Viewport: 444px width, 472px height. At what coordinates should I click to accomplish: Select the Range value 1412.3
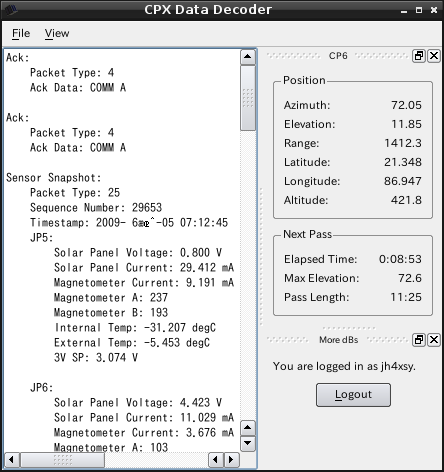pyautogui.click(x=403, y=143)
